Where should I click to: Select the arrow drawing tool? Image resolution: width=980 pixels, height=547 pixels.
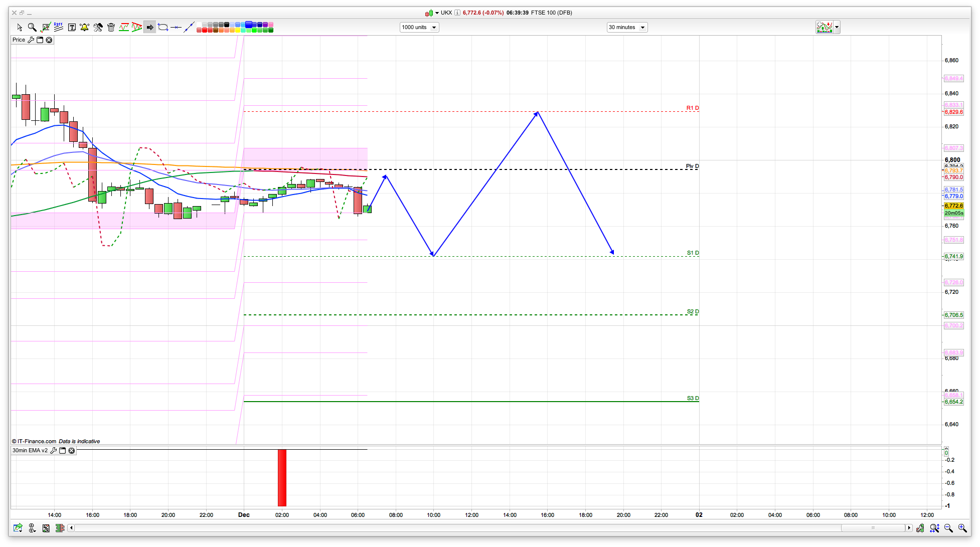click(x=150, y=27)
